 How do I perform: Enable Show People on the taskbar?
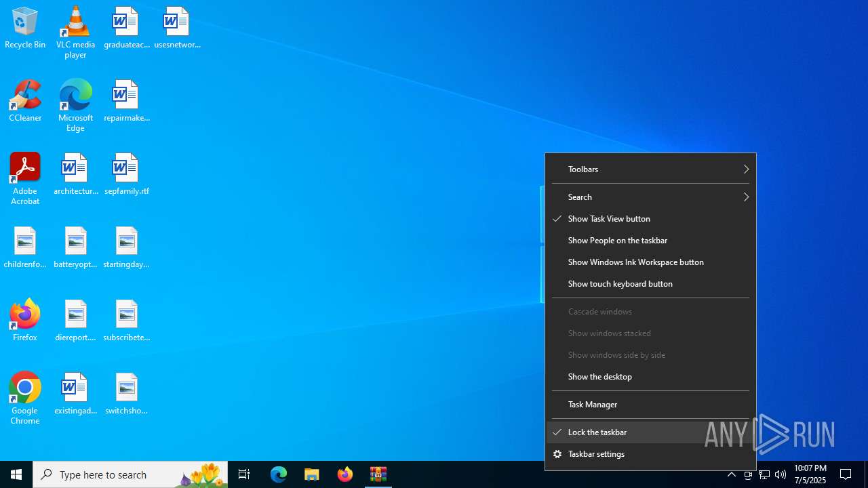651,241
